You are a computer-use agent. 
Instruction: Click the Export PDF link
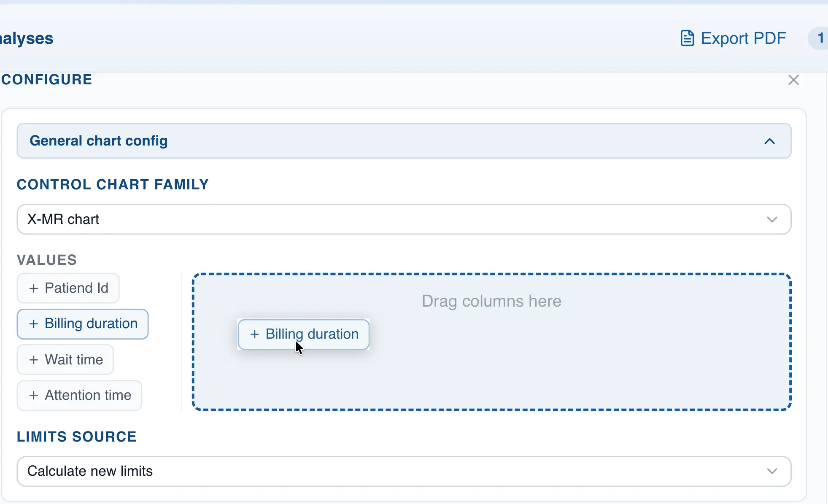[x=744, y=38]
